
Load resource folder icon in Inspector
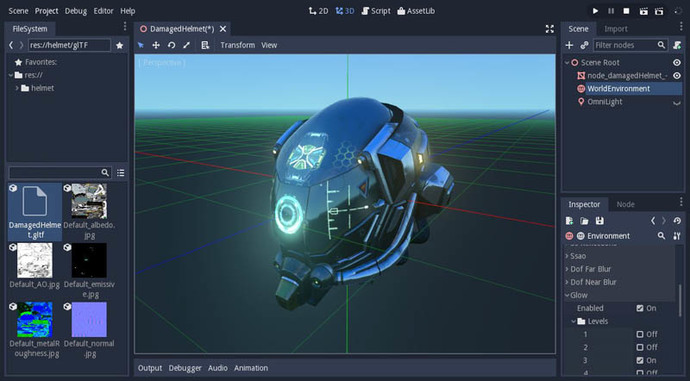point(584,221)
